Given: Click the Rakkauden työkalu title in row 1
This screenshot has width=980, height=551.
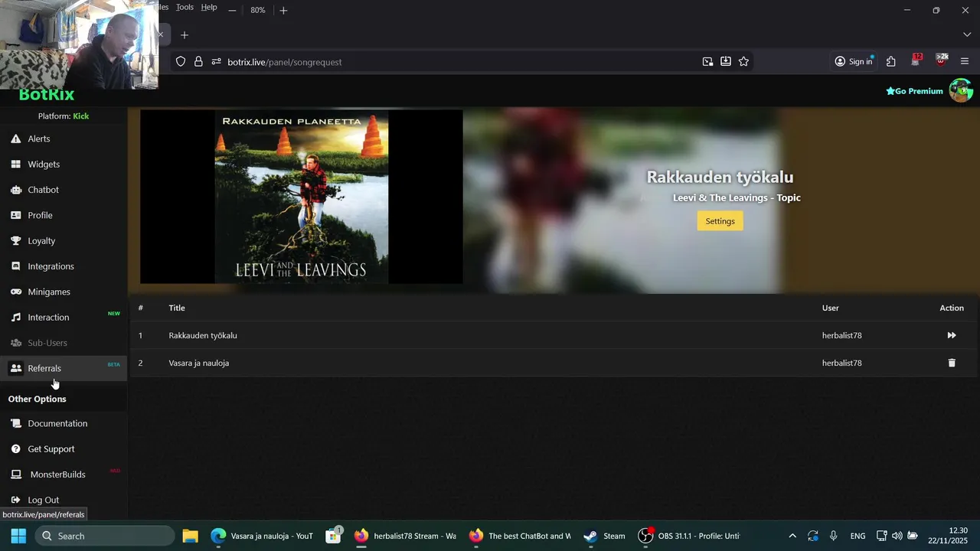Looking at the screenshot, I should pos(203,335).
